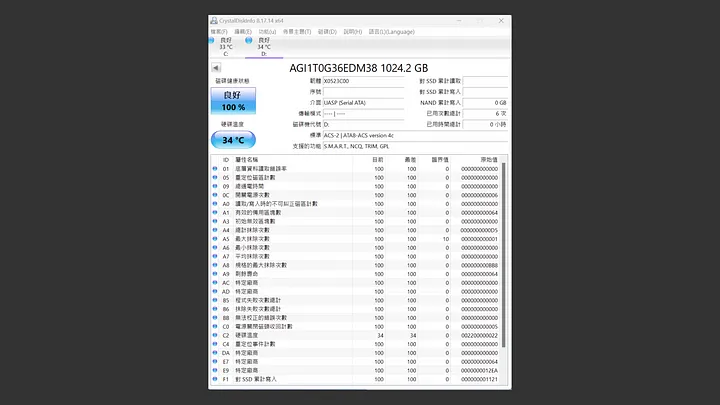Click the NAND writes field showing 0 GB

click(x=485, y=103)
